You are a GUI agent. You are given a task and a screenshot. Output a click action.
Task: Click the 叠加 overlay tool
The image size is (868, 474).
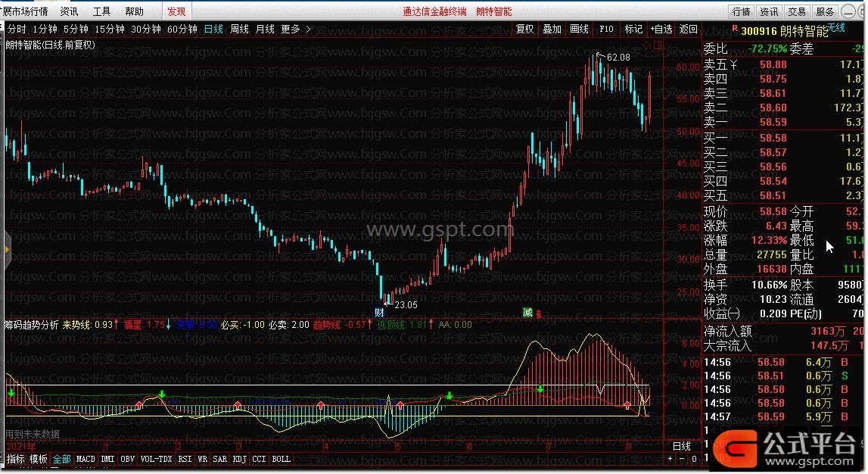tap(552, 29)
